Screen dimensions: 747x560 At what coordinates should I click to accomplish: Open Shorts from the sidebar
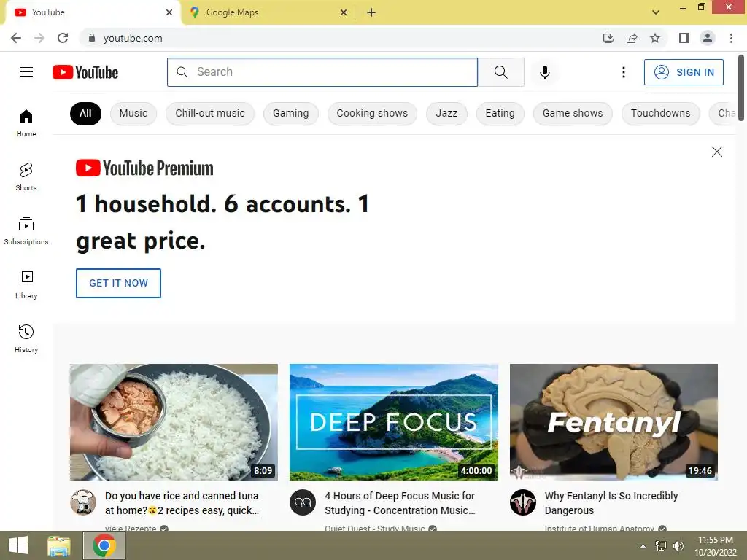coord(26,176)
